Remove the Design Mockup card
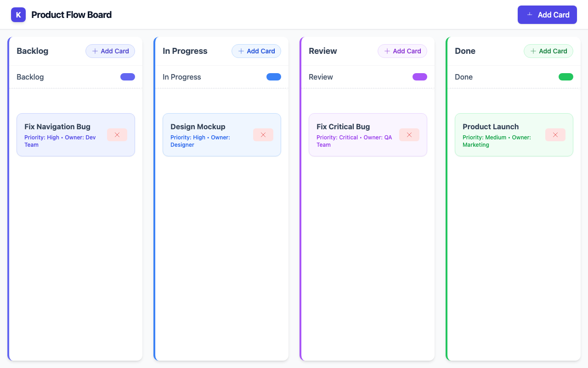The image size is (588, 368). (x=263, y=135)
